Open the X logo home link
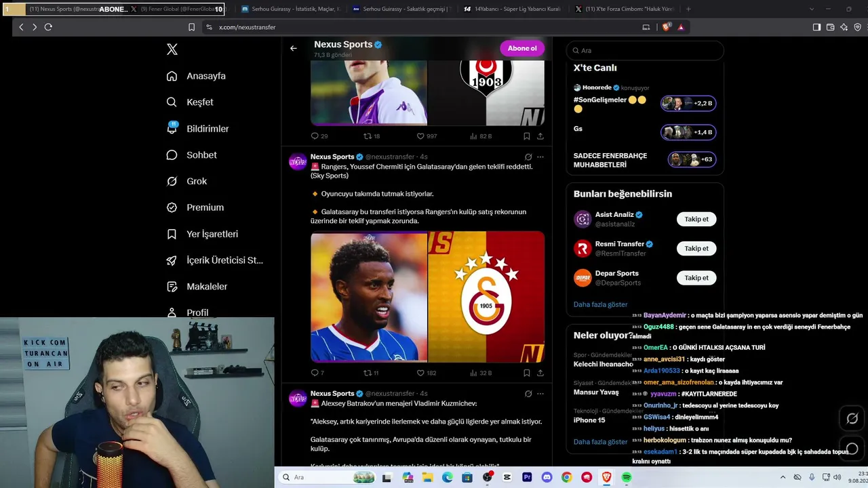This screenshot has height=488, width=868. pos(172,49)
